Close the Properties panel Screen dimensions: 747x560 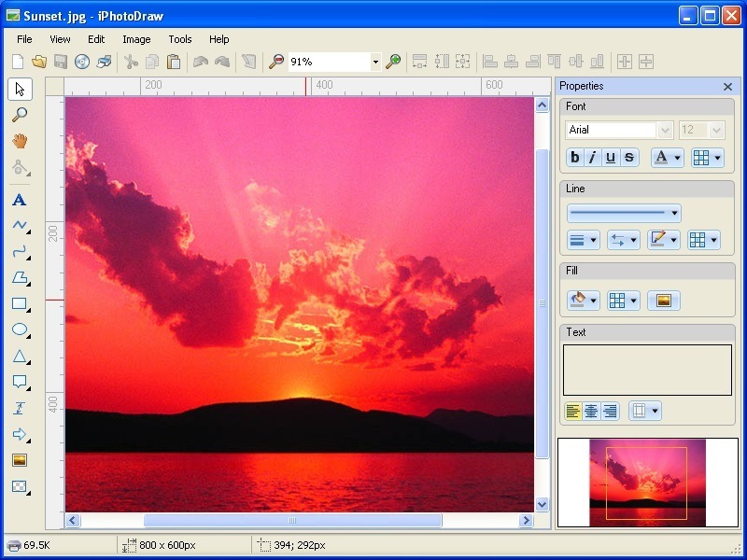point(727,86)
